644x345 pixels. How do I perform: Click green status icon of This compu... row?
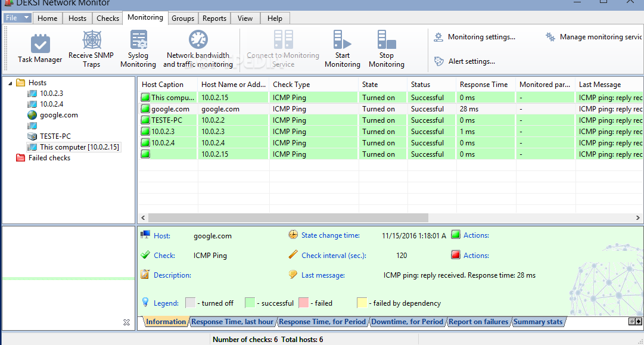pos(145,98)
